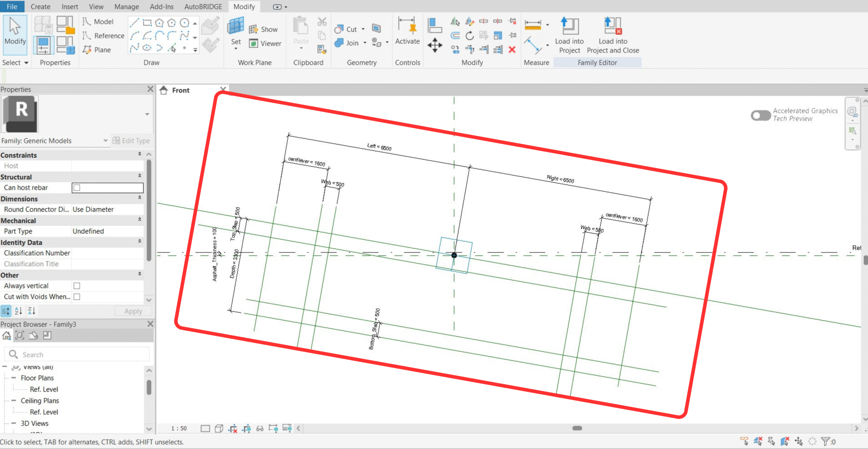The width and height of the screenshot is (868, 449).
Task: Click the red Delete X icon
Action: [512, 50]
